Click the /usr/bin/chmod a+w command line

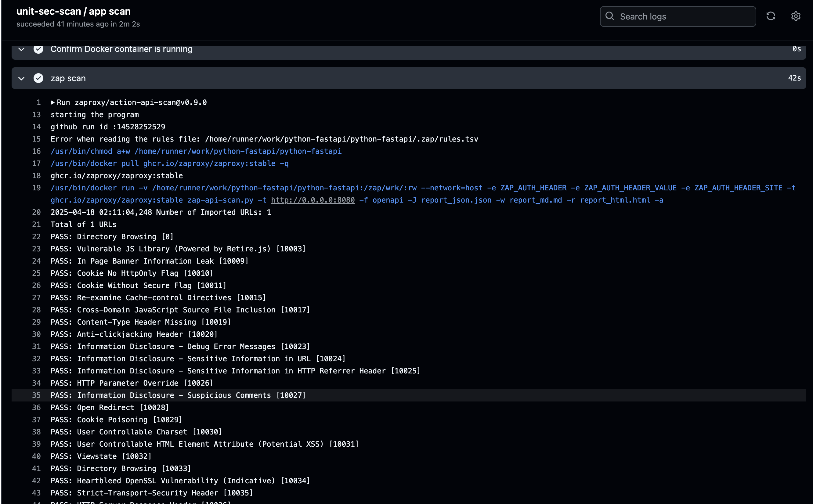[x=196, y=151]
